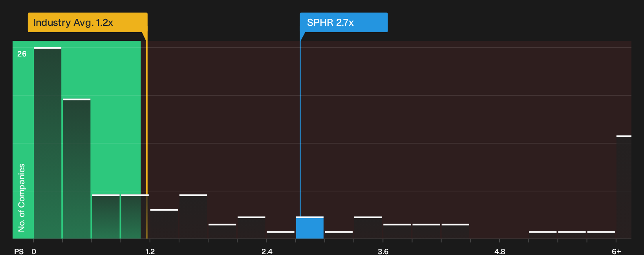This screenshot has width=644, height=255.
Task: Click the '2.4' x-axis tick label
Action: (267, 251)
